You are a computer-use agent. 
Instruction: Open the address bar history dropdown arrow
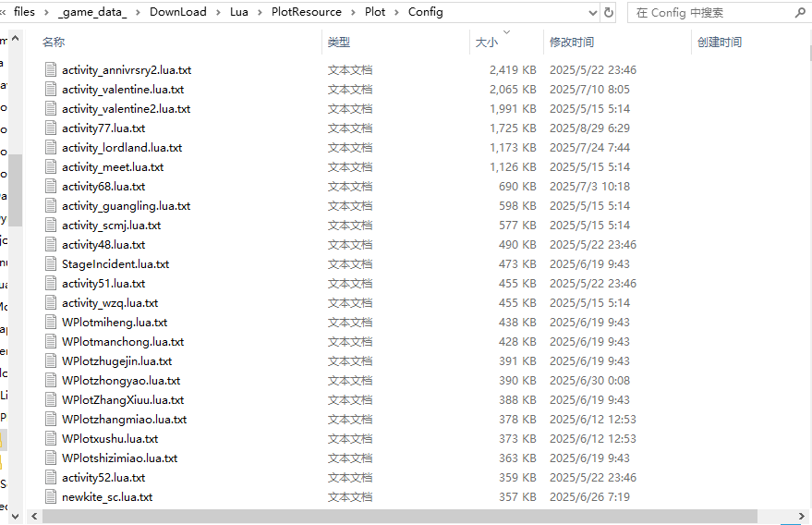click(591, 13)
